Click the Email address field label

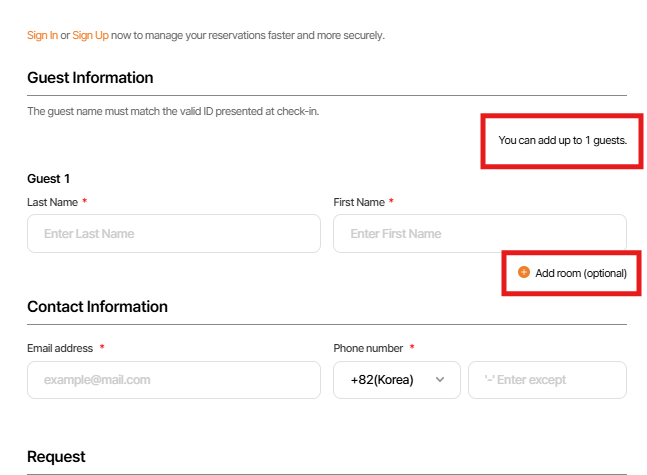[x=60, y=348]
